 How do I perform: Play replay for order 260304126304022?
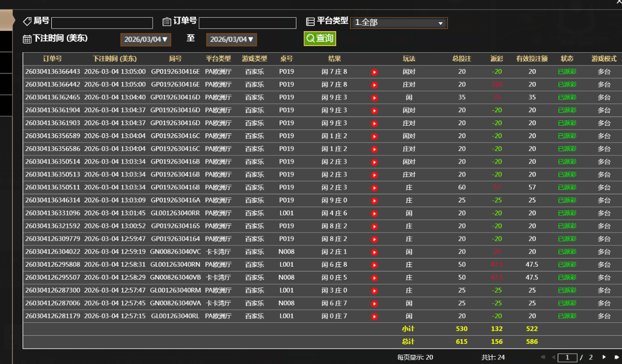[x=375, y=252]
